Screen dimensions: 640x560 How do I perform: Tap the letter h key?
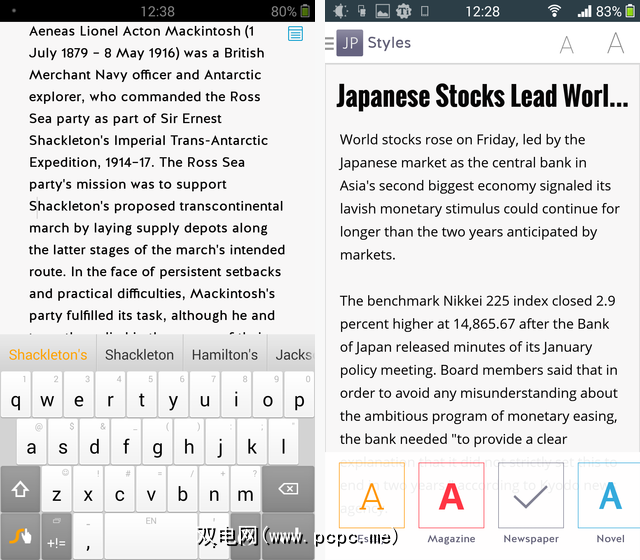(189, 442)
